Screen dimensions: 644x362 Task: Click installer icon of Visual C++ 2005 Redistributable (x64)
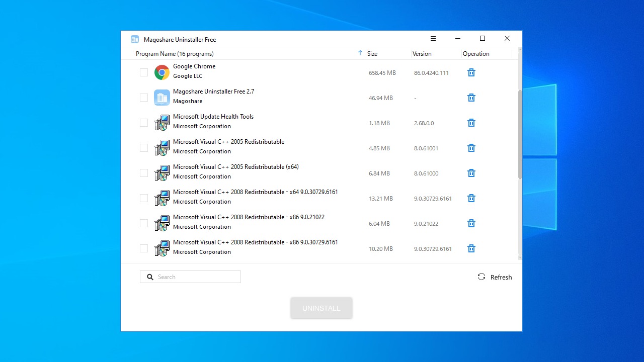tap(162, 173)
